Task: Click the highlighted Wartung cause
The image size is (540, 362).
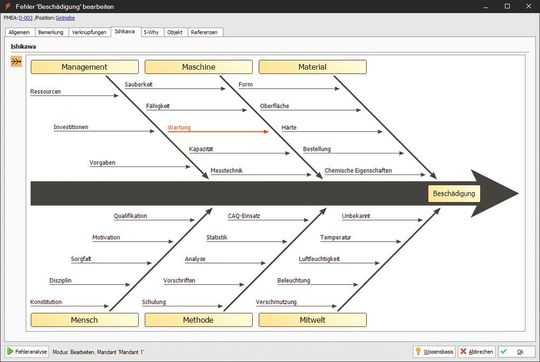Action: pos(179,127)
